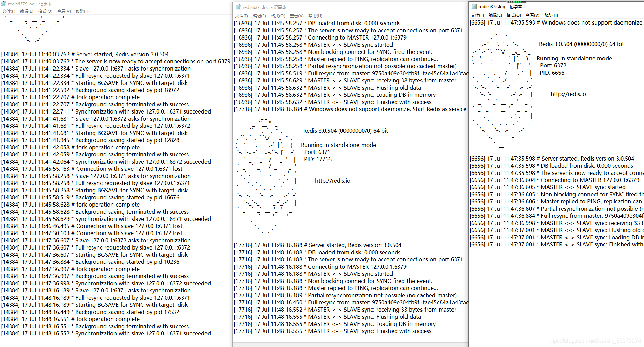
Task: Click 'Connection with slave 127.0.0.1:6371 lost.' at 11:45:55.163
Action: 93,169
